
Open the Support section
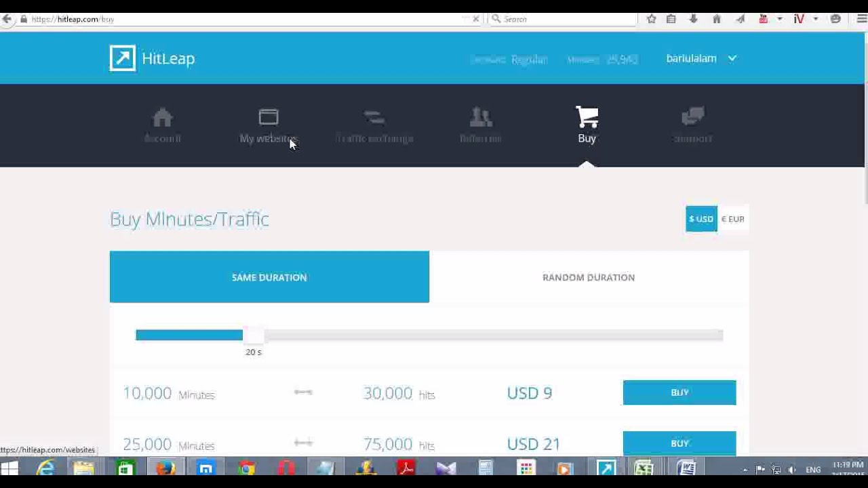692,126
